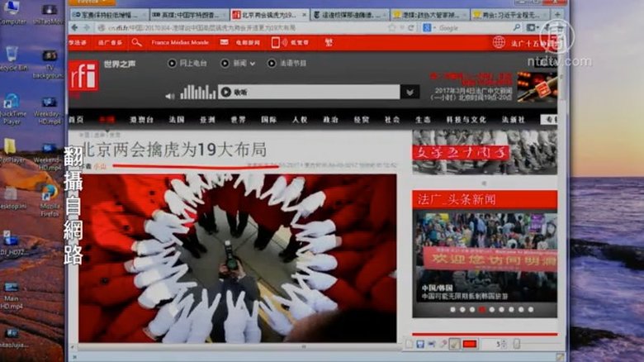Expand the audio player dropdown chevron
Screen dimensions: 644x362
point(410,93)
